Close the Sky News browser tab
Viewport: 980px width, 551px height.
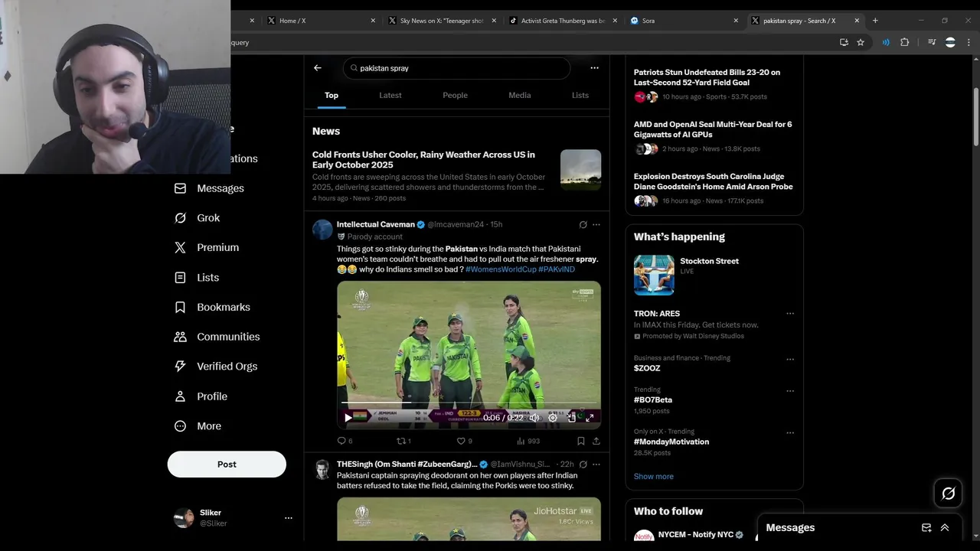coord(494,21)
